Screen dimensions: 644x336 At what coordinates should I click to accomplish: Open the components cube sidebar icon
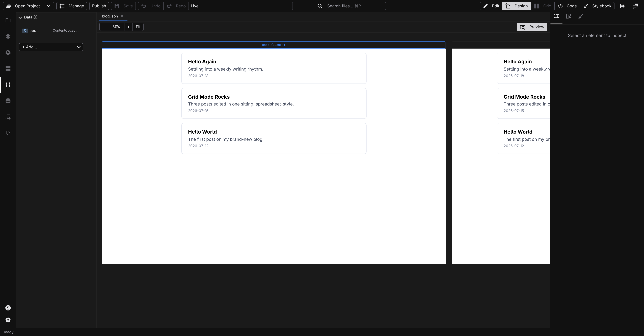[x=8, y=52]
